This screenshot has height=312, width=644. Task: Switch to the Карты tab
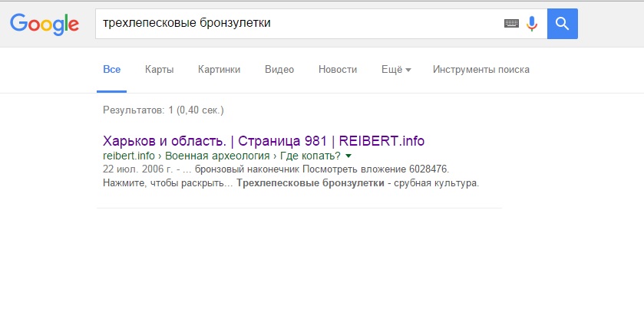click(160, 70)
